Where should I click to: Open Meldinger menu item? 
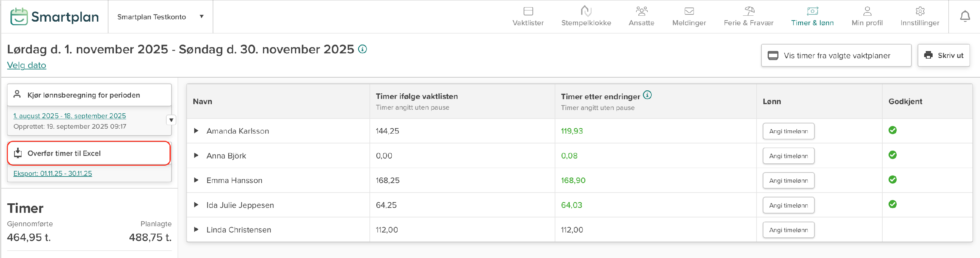click(x=689, y=17)
